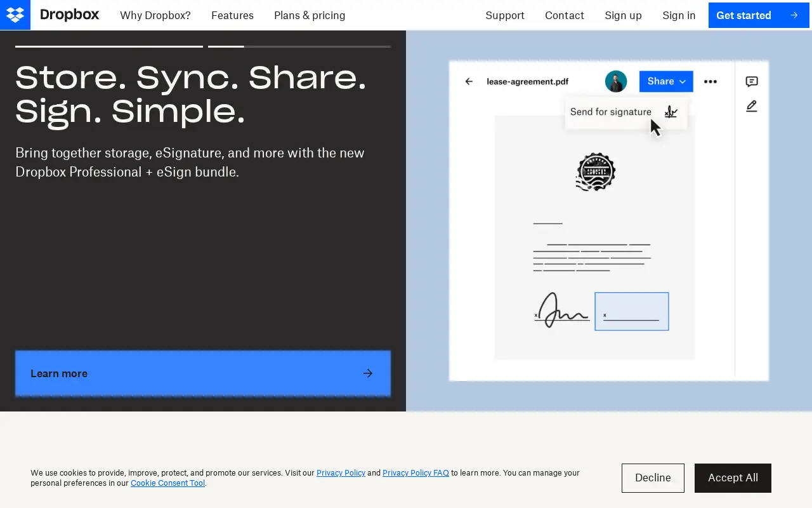The height and width of the screenshot is (508, 812).
Task: Click the empty blue signature field
Action: tap(632, 311)
